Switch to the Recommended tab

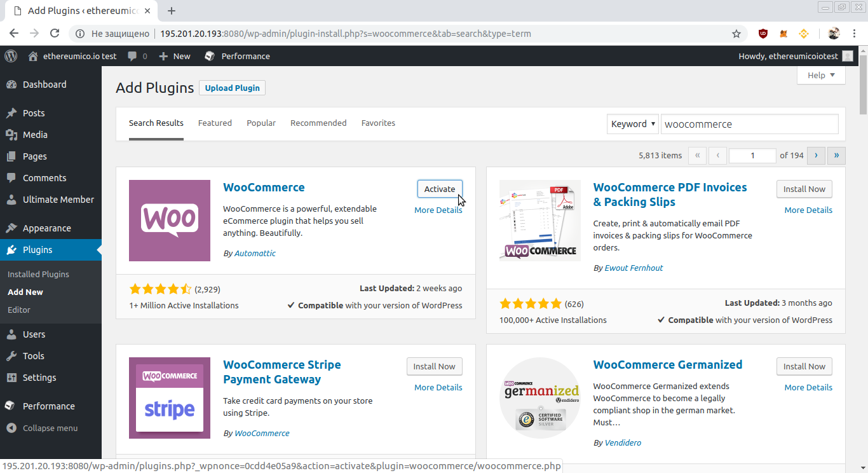(x=318, y=123)
